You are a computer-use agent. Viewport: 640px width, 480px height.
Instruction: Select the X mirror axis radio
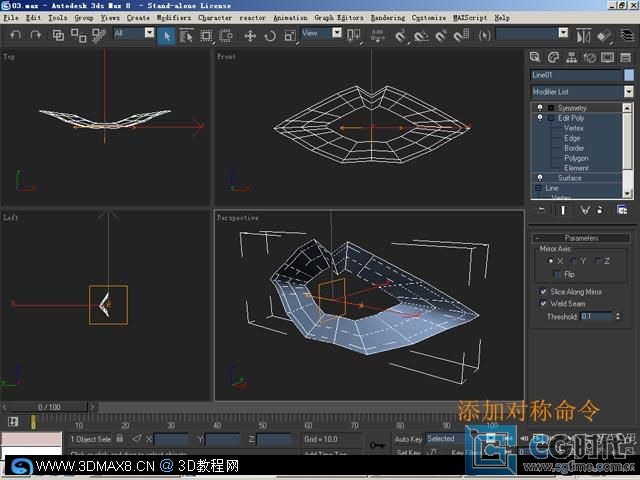pyautogui.click(x=551, y=261)
